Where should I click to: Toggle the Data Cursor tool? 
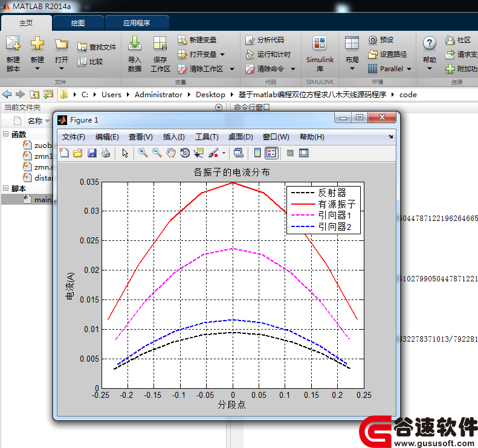[199, 153]
